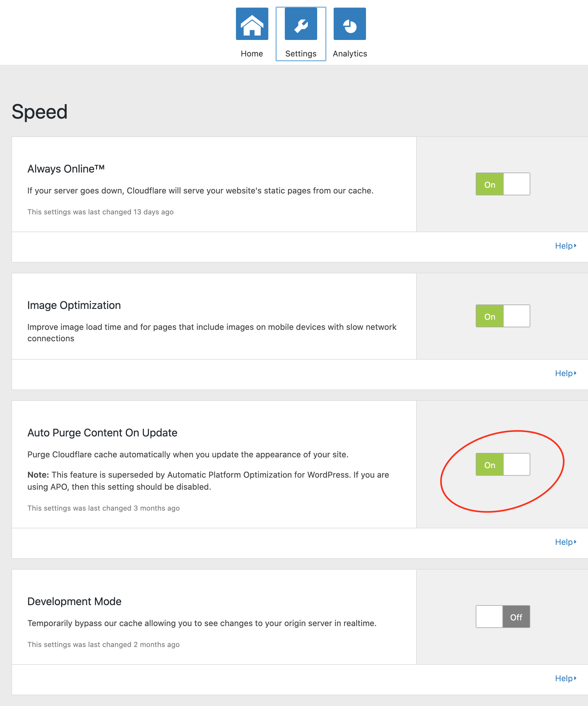Select the Settings tab label

pyautogui.click(x=301, y=54)
